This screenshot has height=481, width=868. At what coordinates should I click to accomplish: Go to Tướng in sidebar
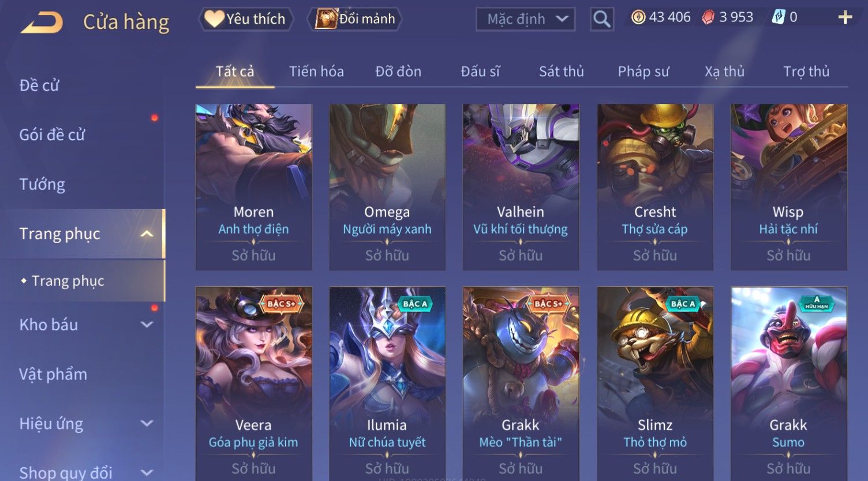pyautogui.click(x=42, y=185)
